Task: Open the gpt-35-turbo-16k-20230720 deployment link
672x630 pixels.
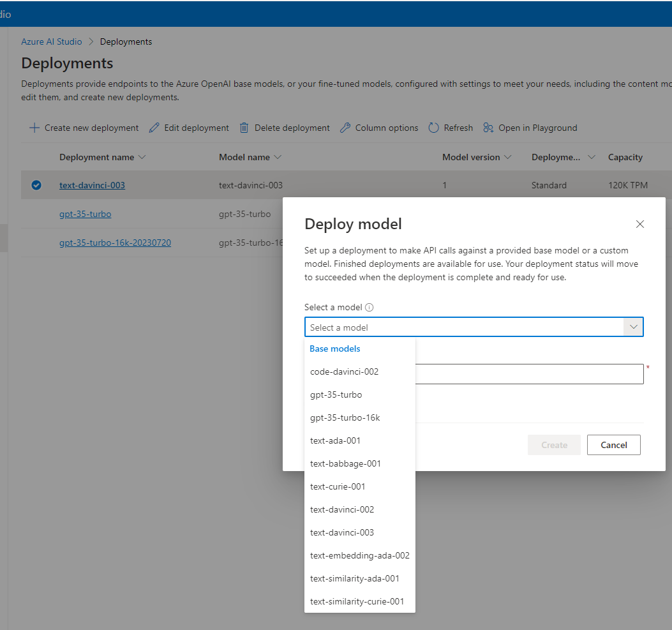Action: 115,243
